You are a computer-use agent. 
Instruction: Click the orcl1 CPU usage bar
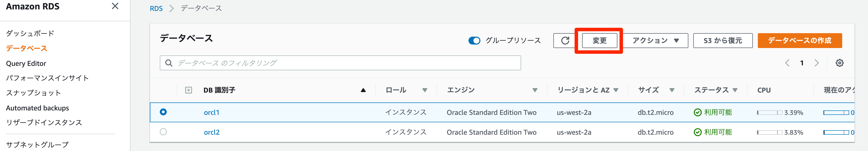click(x=769, y=113)
